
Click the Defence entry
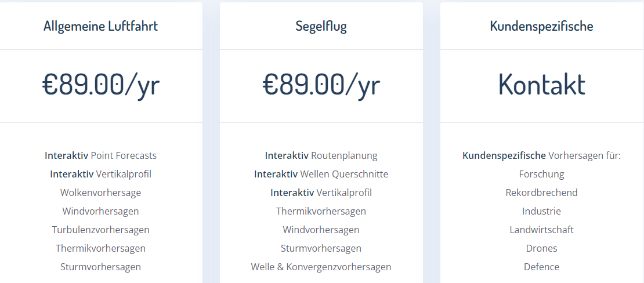[x=541, y=267]
